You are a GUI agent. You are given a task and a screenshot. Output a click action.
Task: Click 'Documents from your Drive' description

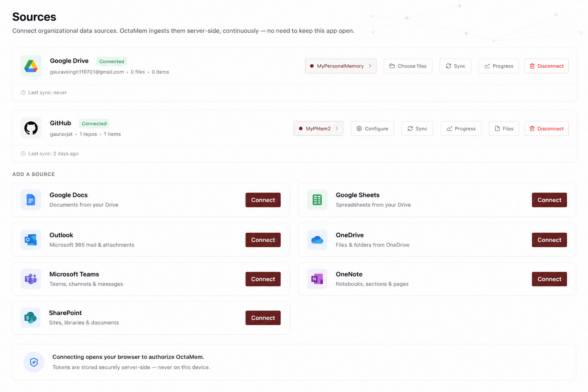84,205
